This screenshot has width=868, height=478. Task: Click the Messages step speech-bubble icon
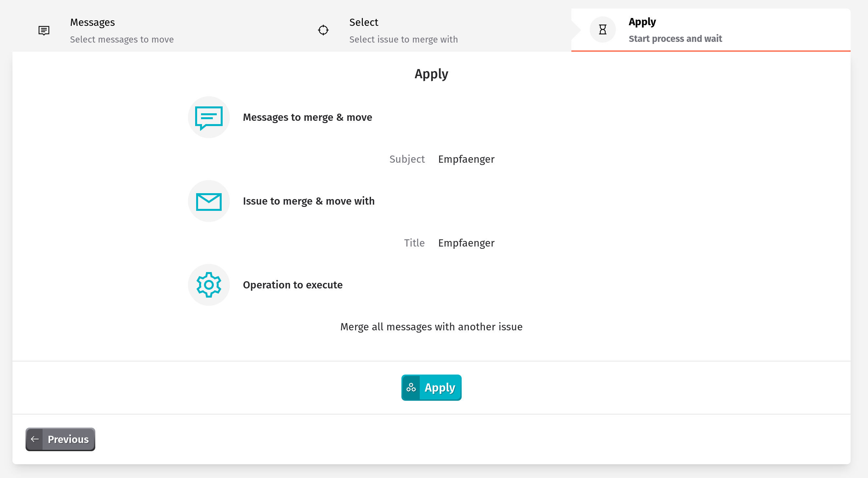(x=44, y=30)
